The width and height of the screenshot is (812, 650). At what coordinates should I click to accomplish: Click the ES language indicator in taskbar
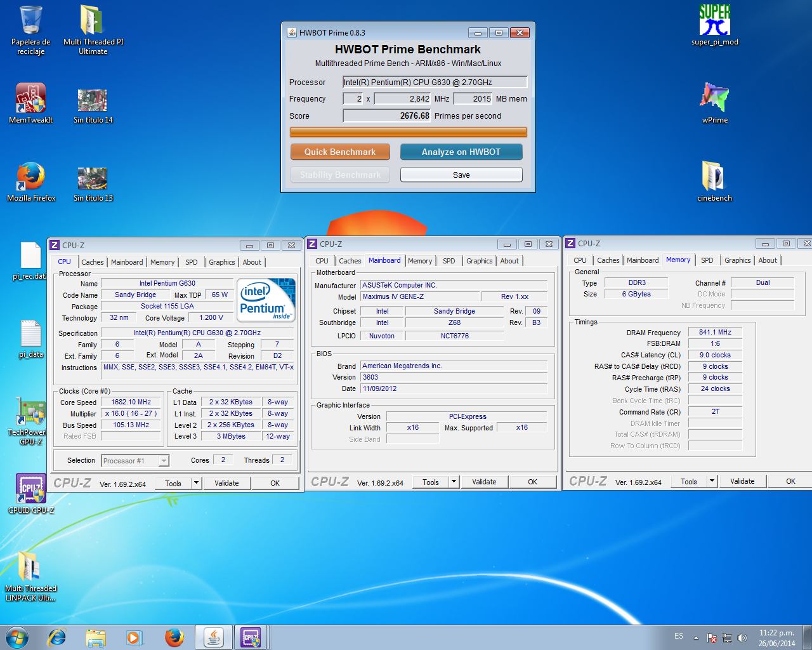pyautogui.click(x=679, y=636)
